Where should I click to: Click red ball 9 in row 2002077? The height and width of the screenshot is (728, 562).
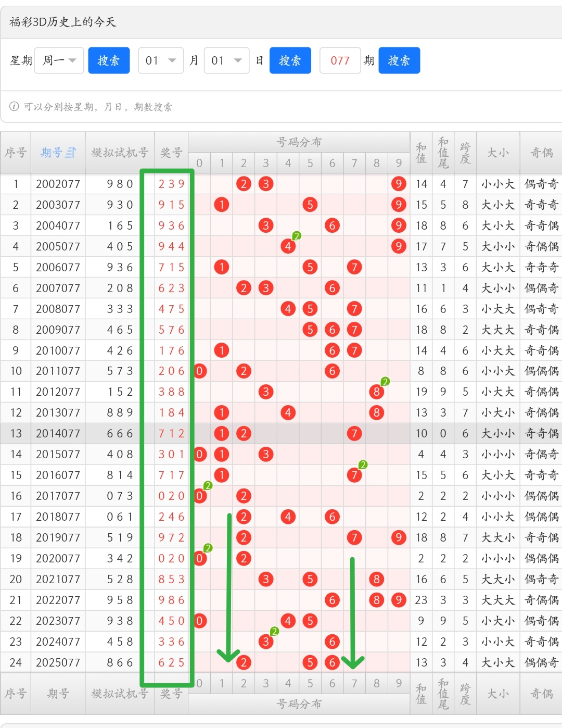point(399,184)
